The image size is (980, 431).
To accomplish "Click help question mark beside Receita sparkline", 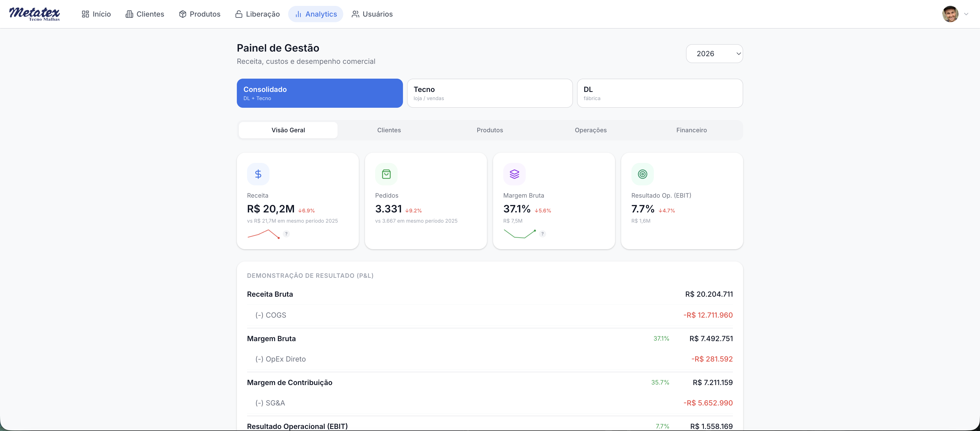I will pyautogui.click(x=286, y=234).
